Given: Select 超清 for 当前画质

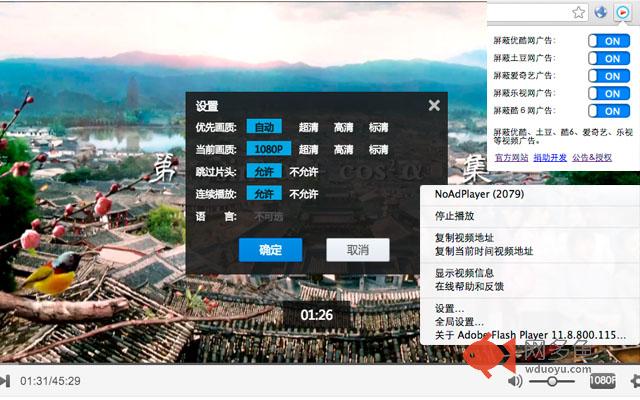Looking at the screenshot, I should point(308,149).
